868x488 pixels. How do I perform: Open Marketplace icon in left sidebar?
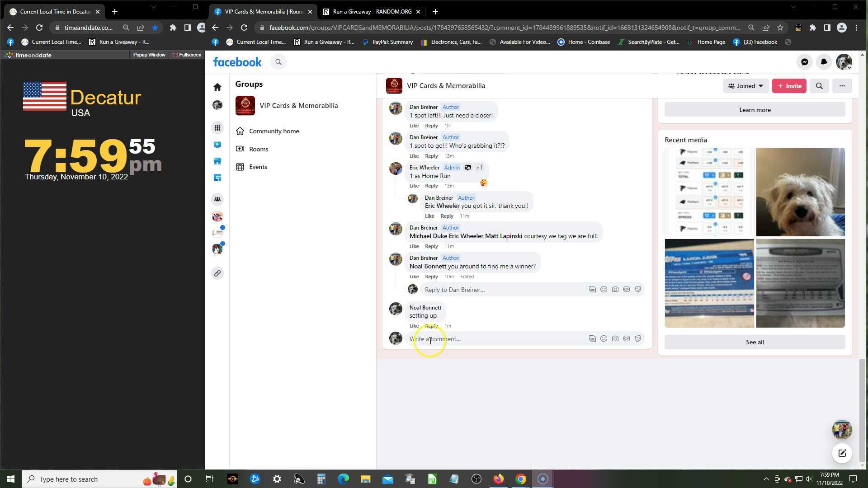click(217, 161)
